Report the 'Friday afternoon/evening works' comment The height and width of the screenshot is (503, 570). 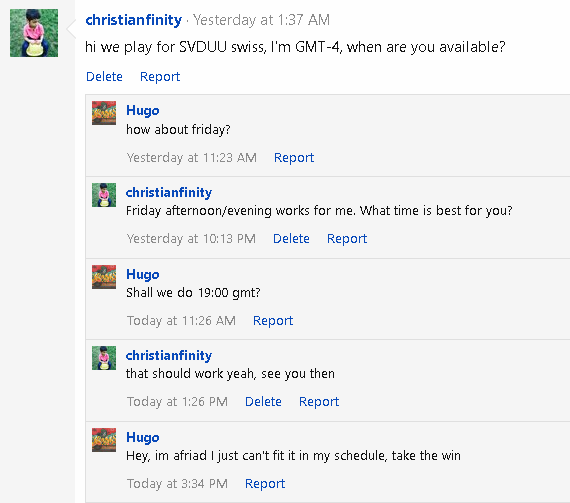pos(347,239)
